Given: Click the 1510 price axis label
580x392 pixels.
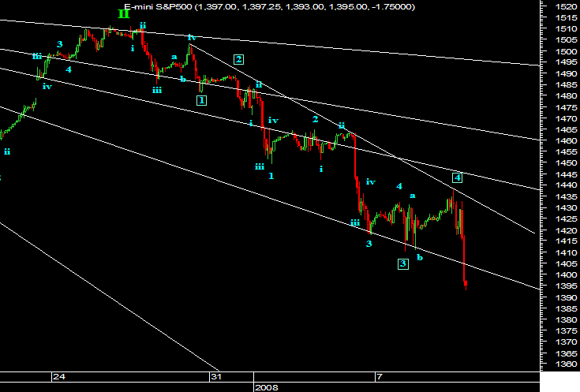Looking at the screenshot, I should 566,28.
